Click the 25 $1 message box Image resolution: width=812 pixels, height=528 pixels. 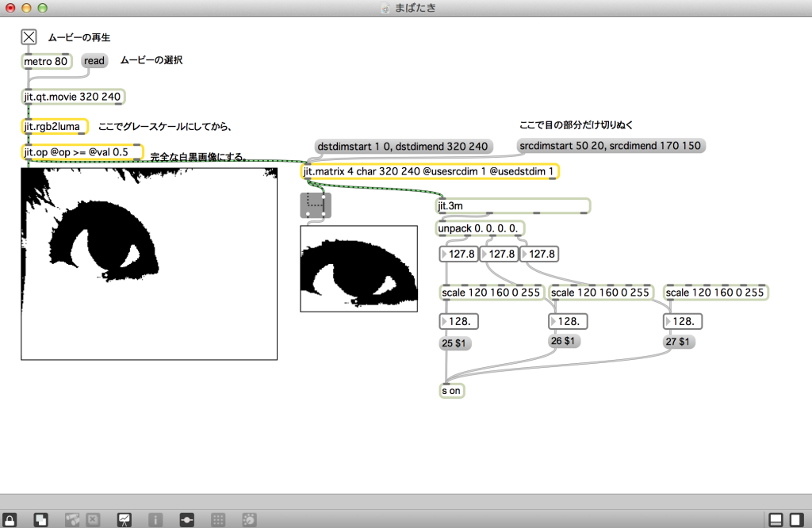click(454, 342)
